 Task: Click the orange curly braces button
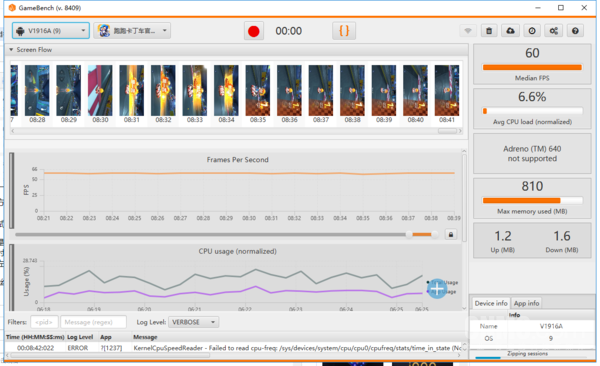344,31
